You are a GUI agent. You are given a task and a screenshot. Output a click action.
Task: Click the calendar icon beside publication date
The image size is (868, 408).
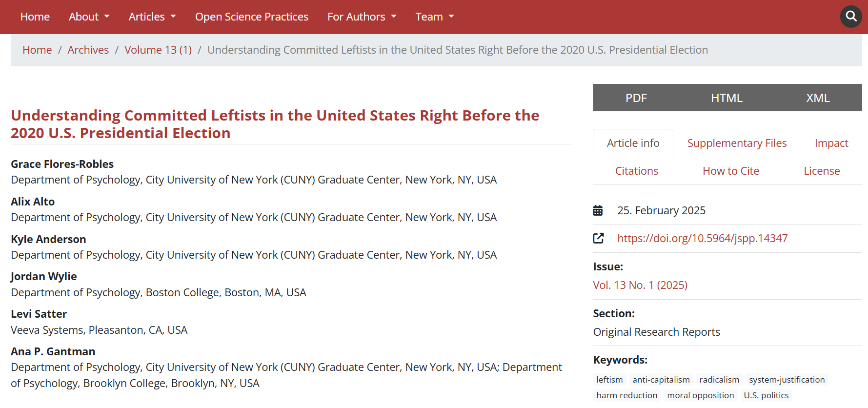[x=598, y=210]
